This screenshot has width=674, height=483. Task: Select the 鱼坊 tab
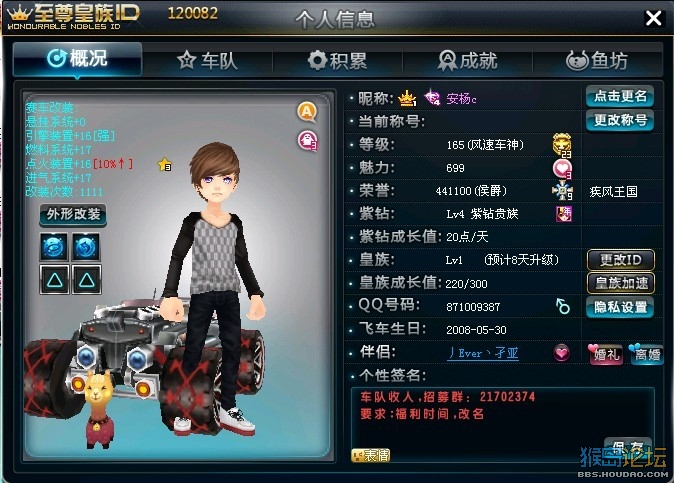597,60
